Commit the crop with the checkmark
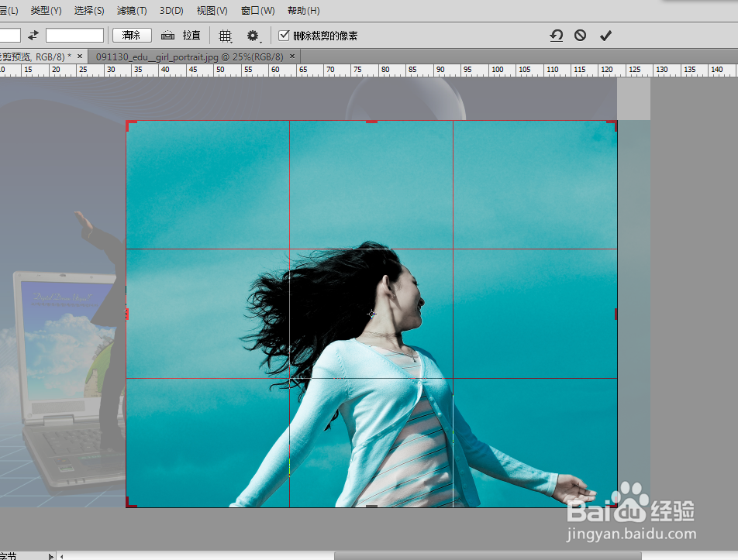The height and width of the screenshot is (560, 738). tap(605, 36)
